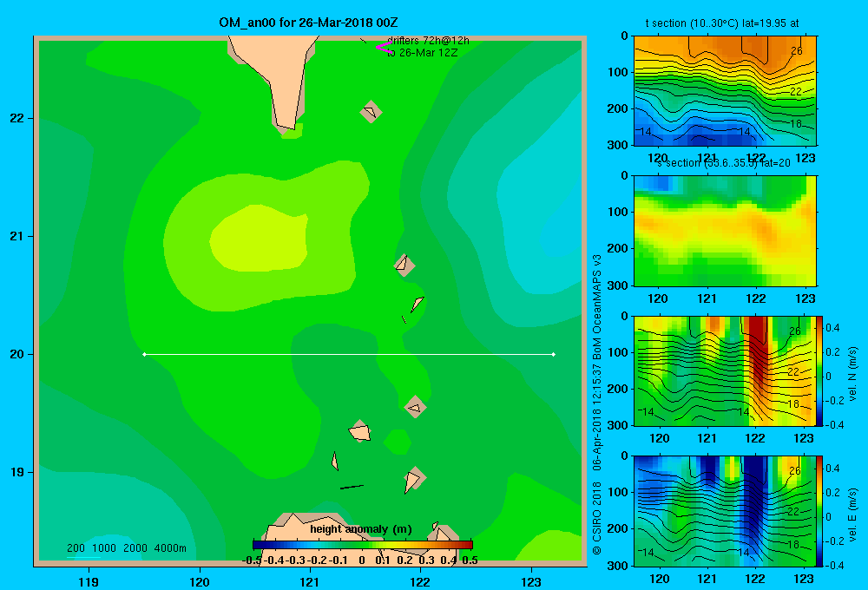Click the small island near 22N 121.5E
This screenshot has width=868, height=590.
coord(371,112)
